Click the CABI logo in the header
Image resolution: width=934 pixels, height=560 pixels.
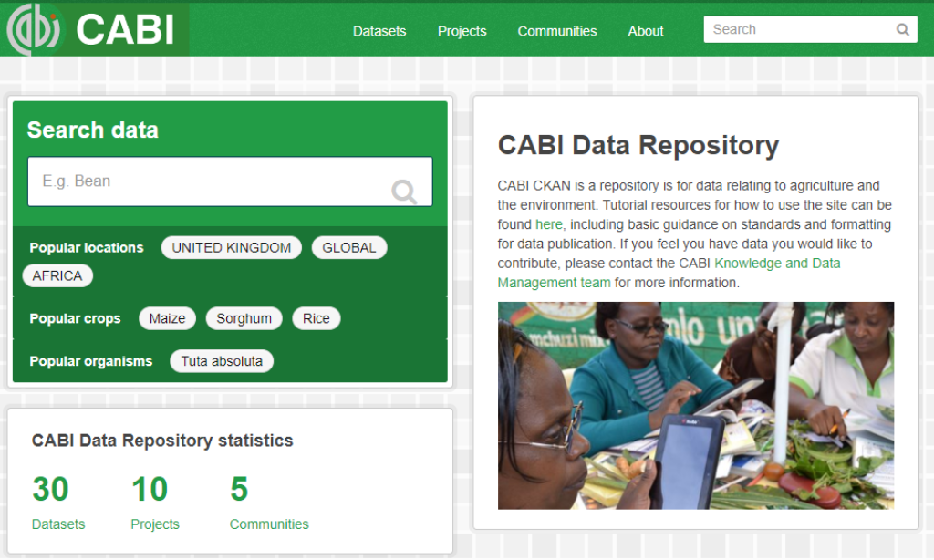tap(94, 30)
